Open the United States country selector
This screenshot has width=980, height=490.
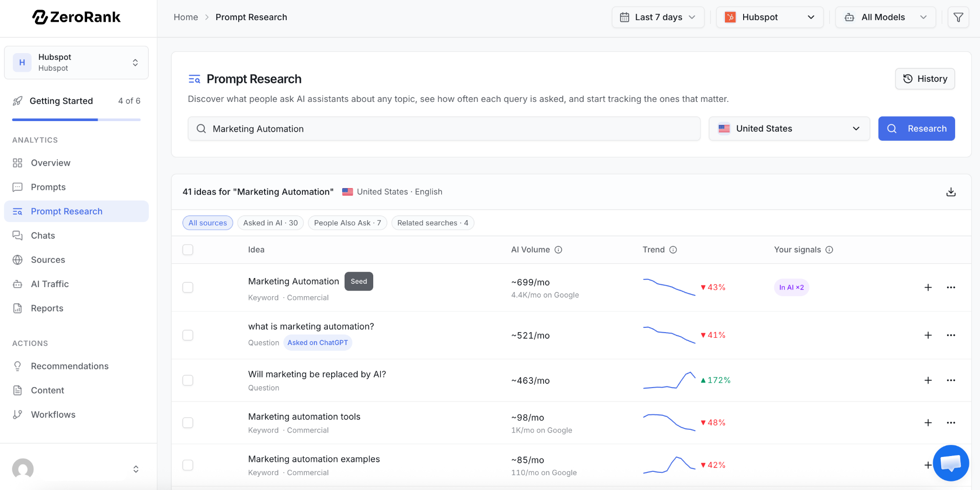coord(789,129)
